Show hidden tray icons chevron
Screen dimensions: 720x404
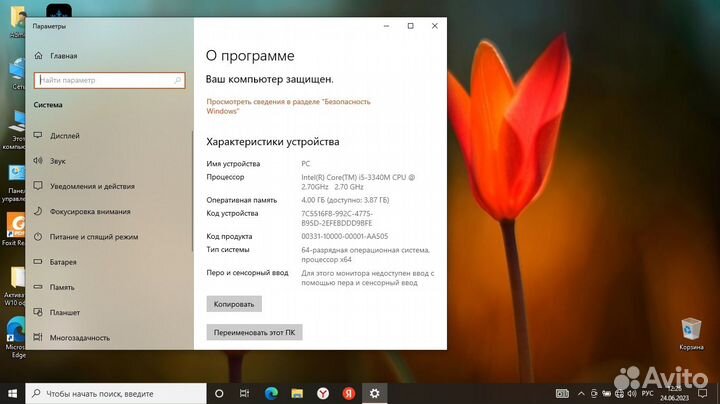pos(581,393)
